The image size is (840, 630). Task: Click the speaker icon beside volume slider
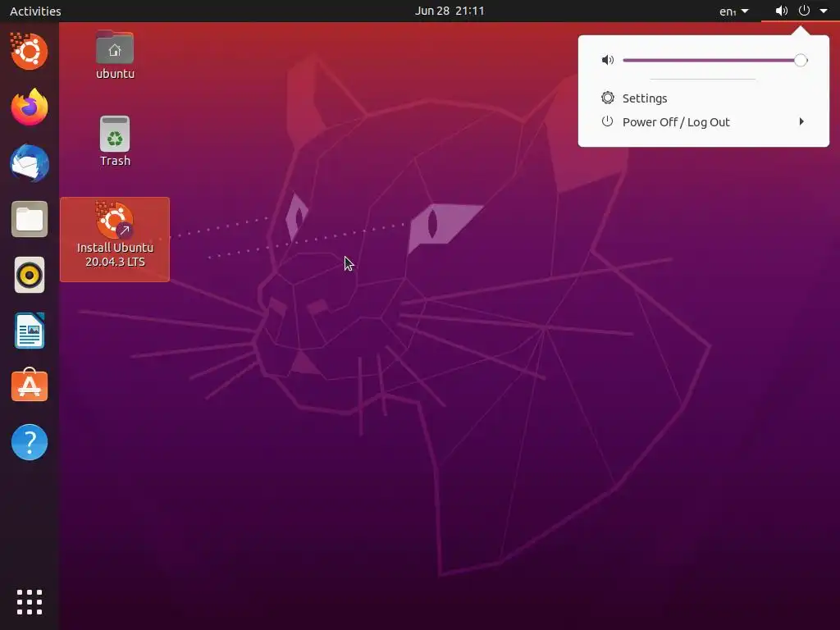point(608,60)
